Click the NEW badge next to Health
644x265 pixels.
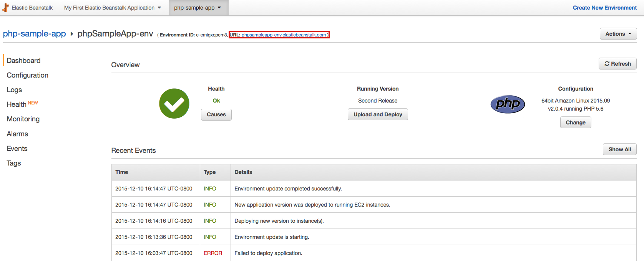pos(33,103)
